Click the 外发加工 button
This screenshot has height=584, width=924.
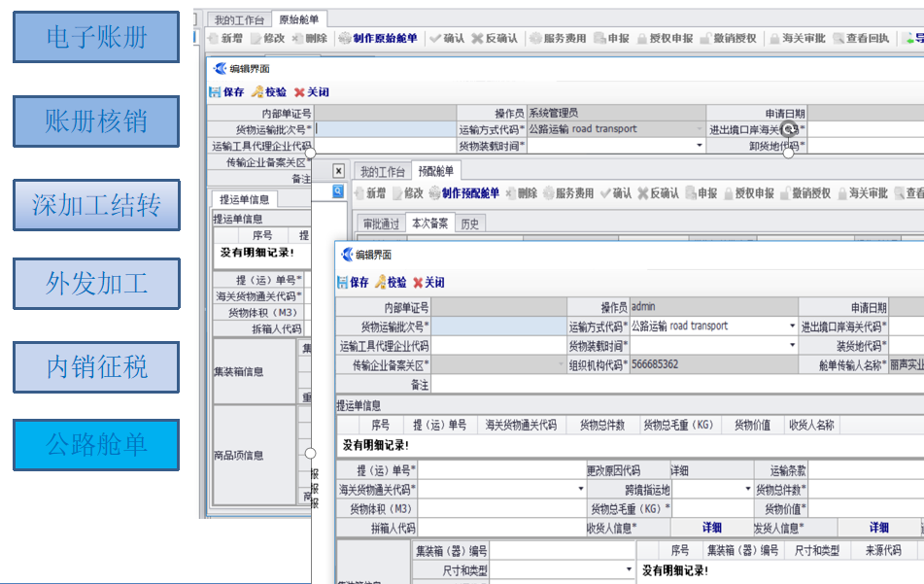(96, 284)
